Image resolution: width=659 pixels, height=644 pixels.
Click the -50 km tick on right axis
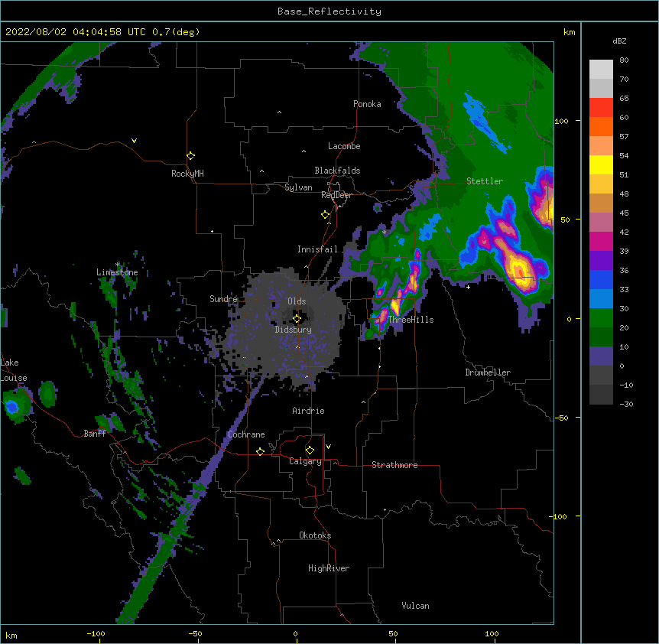[x=561, y=418]
